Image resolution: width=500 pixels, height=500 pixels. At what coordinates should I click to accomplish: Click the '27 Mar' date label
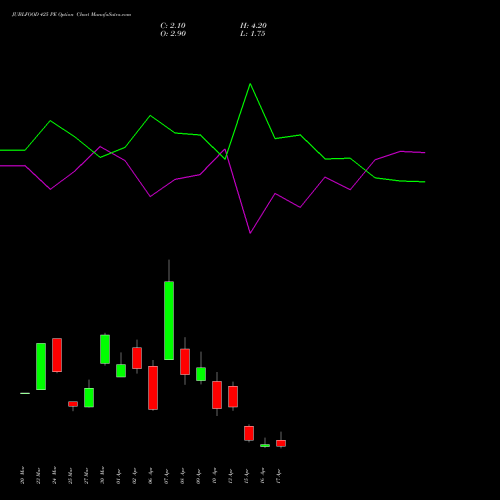tap(86, 475)
